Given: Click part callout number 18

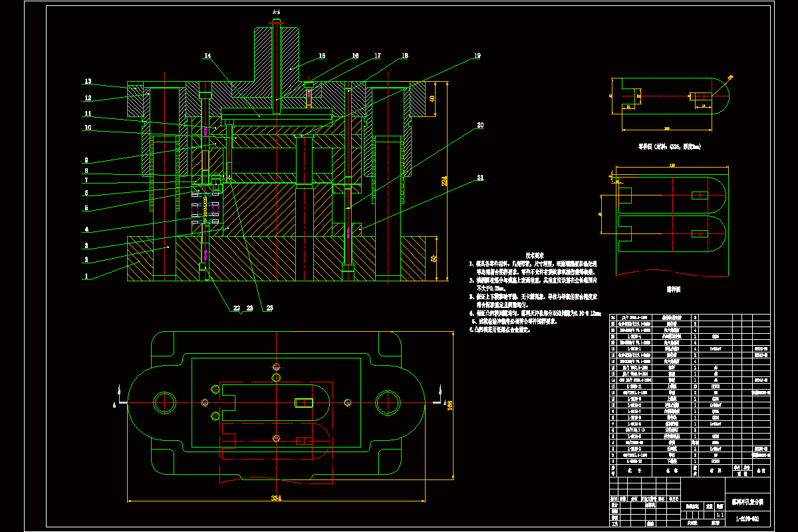Looking at the screenshot, I should click(404, 57).
